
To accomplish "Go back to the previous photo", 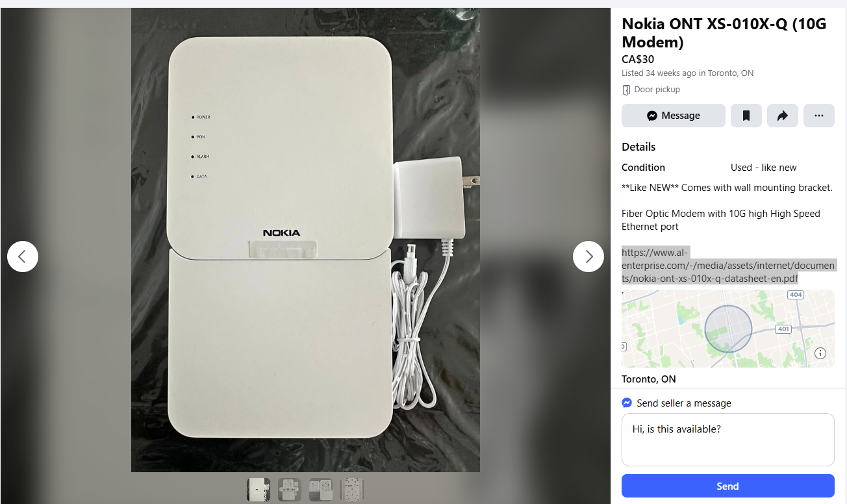I will pos(23,257).
